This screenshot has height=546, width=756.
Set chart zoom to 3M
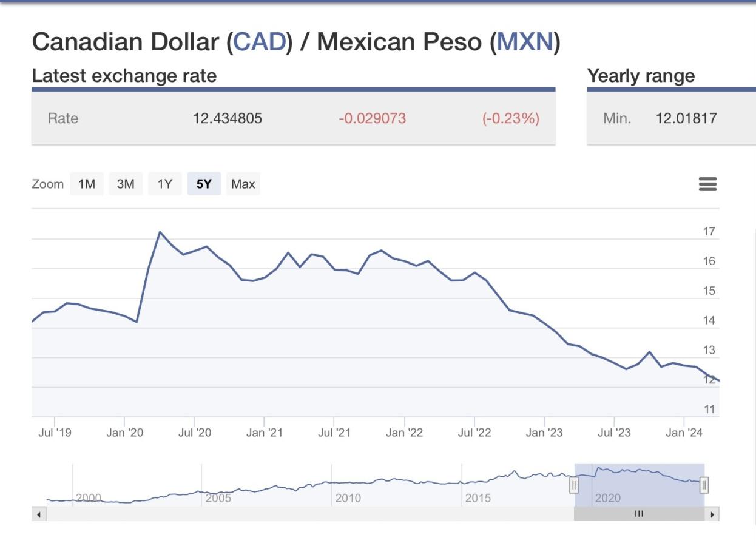coord(126,184)
